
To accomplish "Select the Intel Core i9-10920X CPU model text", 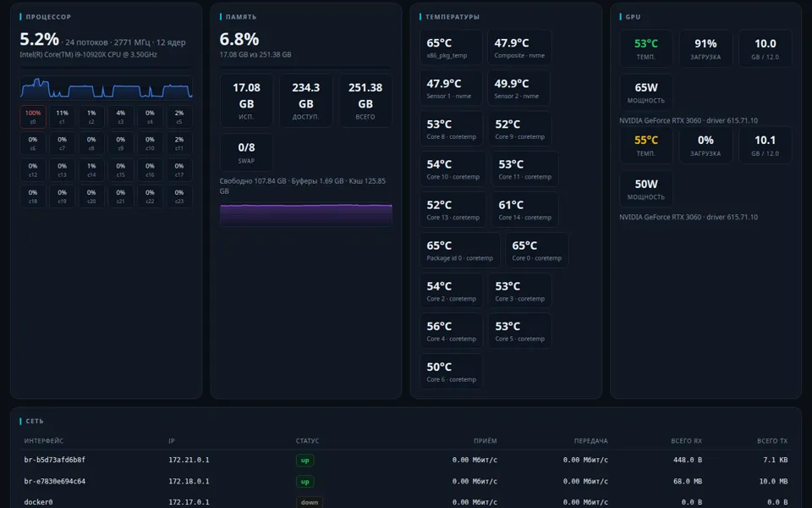I will coord(89,54).
